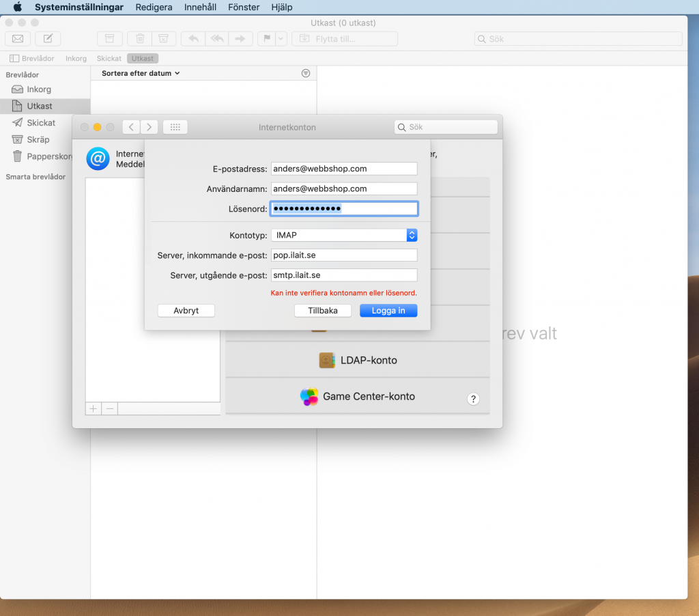Click the reply all icon
The width and height of the screenshot is (699, 616).
tap(217, 39)
